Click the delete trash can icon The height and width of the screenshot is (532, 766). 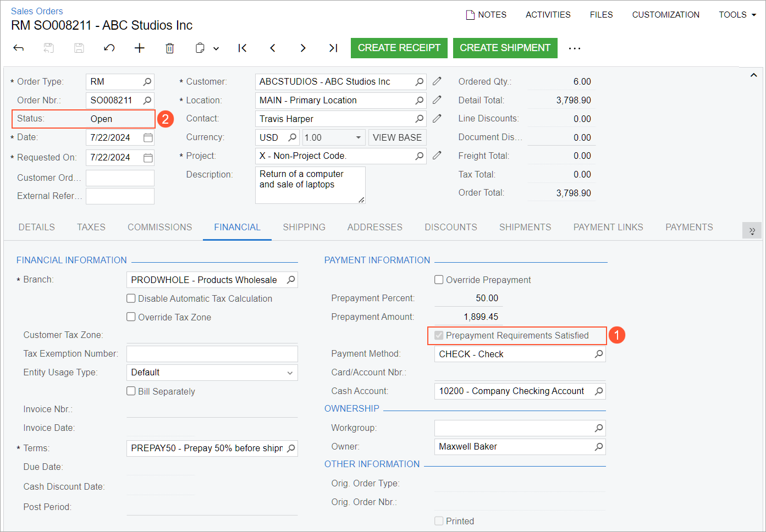coord(170,48)
